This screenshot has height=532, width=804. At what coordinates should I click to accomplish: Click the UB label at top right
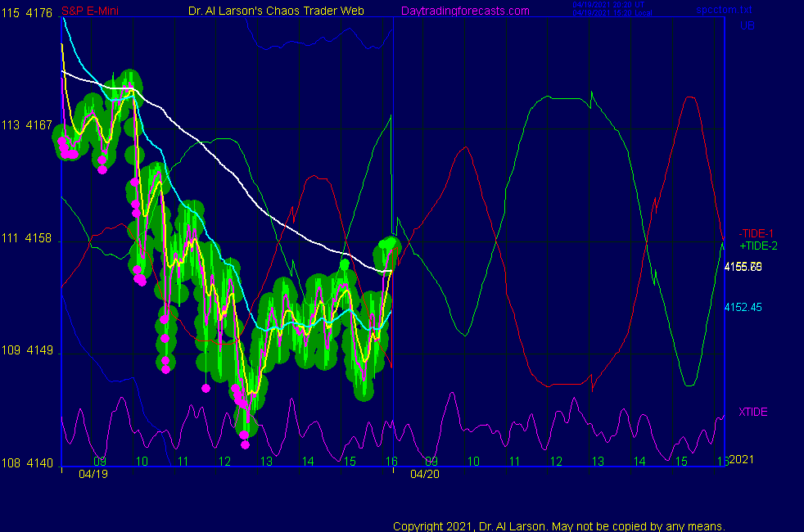[748, 26]
